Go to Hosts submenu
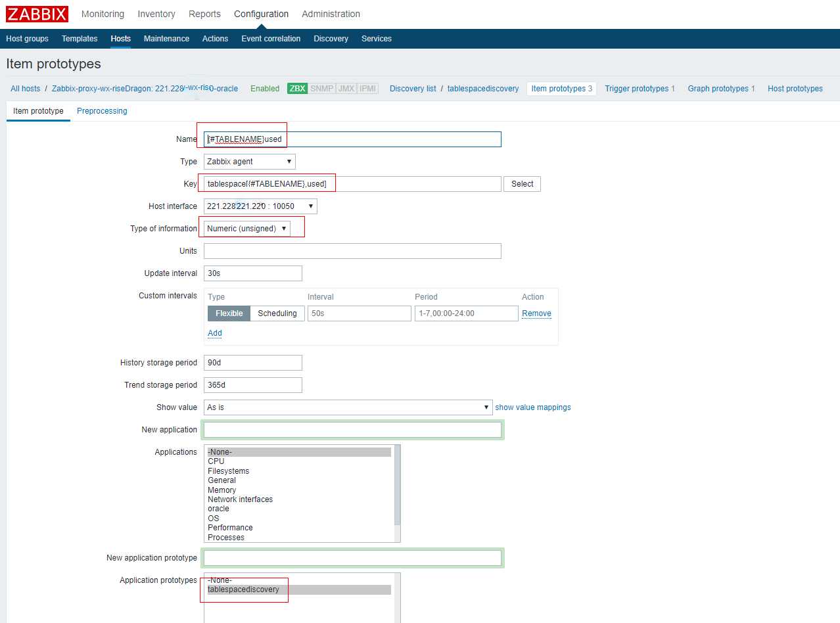This screenshot has width=840, height=623. coord(121,39)
